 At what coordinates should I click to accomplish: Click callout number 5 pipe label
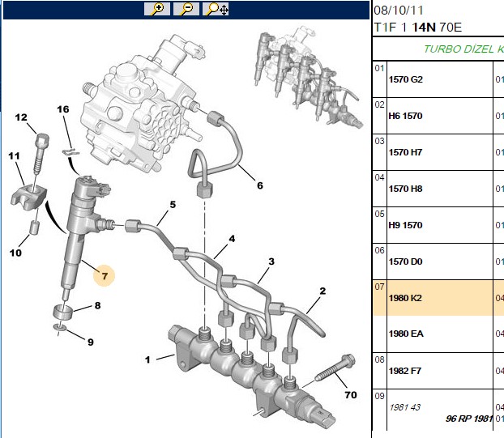pos(173,205)
